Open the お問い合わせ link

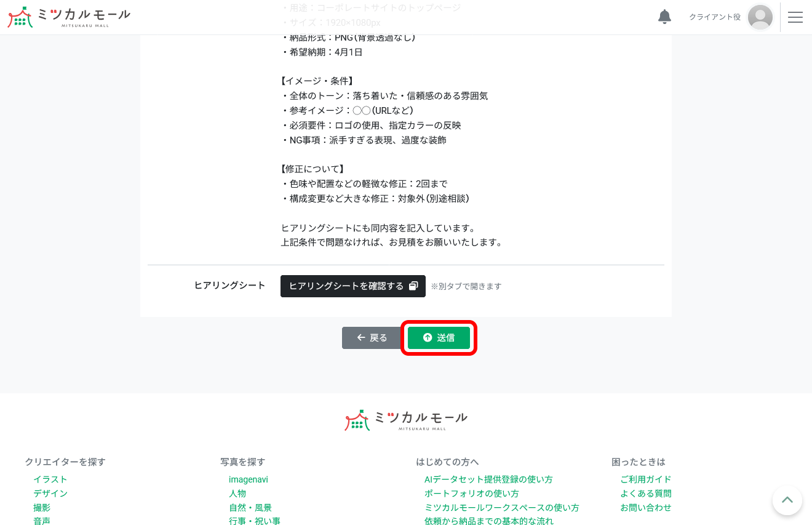[x=646, y=507]
